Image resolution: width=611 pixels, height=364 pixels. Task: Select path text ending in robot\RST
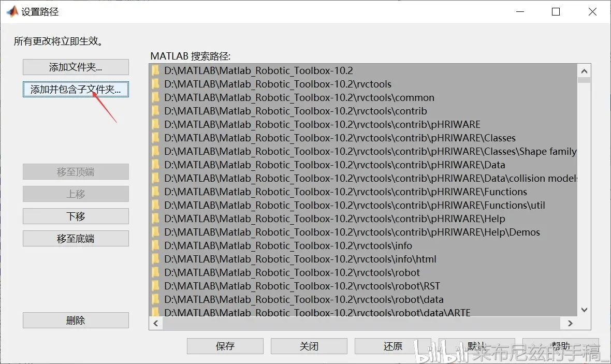coord(302,286)
